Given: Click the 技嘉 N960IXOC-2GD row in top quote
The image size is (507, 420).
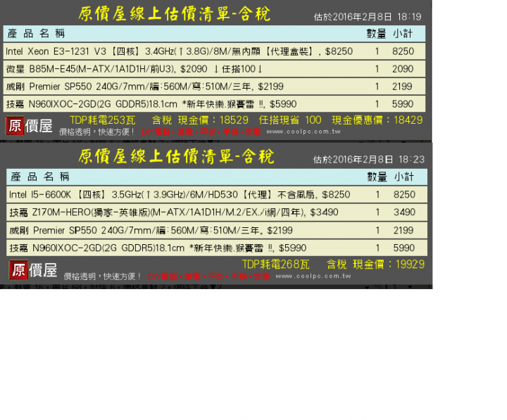Looking at the screenshot, I should click(x=214, y=104).
